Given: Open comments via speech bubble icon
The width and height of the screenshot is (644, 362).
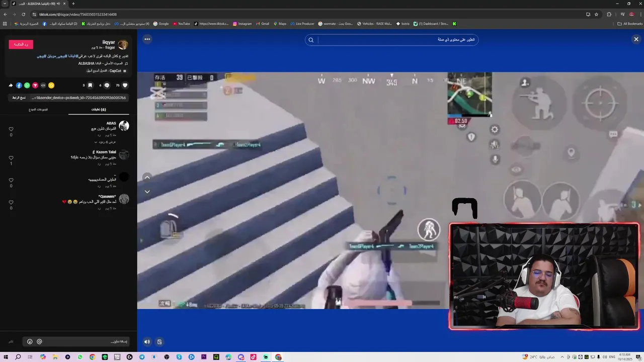Looking at the screenshot, I should 107,85.
